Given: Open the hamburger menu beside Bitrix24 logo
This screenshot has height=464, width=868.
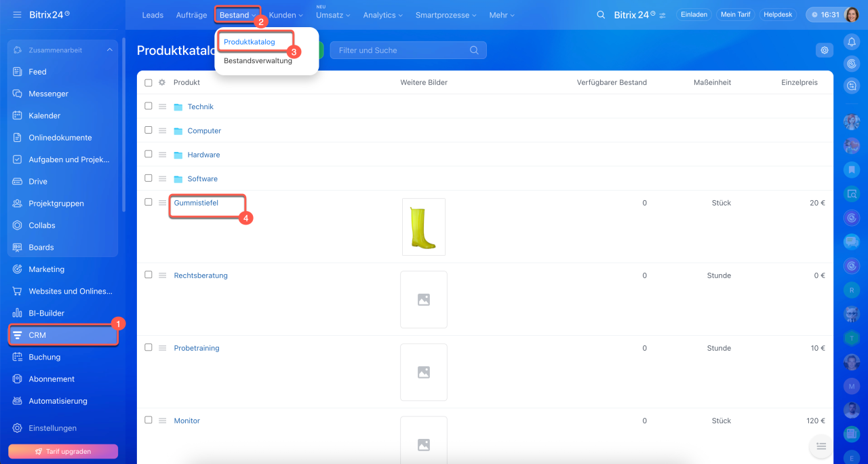Looking at the screenshot, I should pos(17,14).
